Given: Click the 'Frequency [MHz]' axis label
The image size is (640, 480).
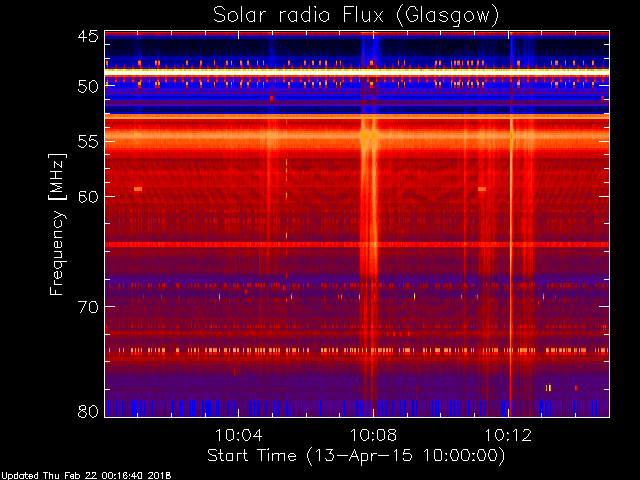Looking at the screenshot, I should [57, 224].
